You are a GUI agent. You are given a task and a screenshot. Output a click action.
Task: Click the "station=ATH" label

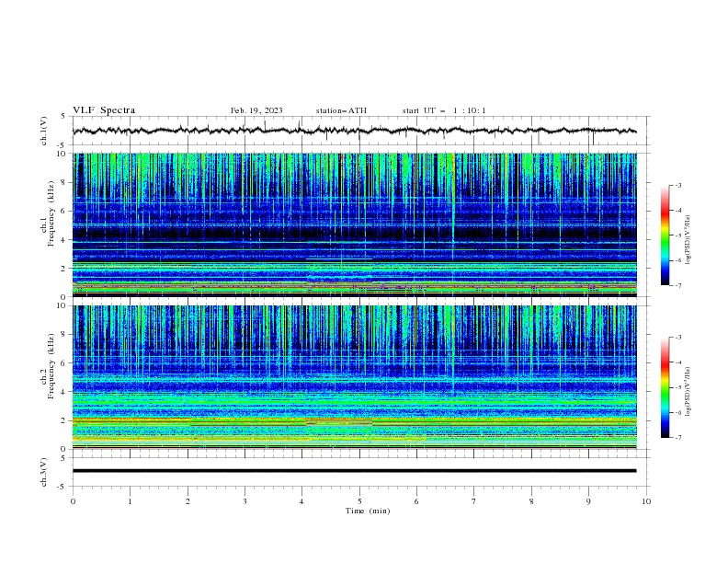click(341, 110)
